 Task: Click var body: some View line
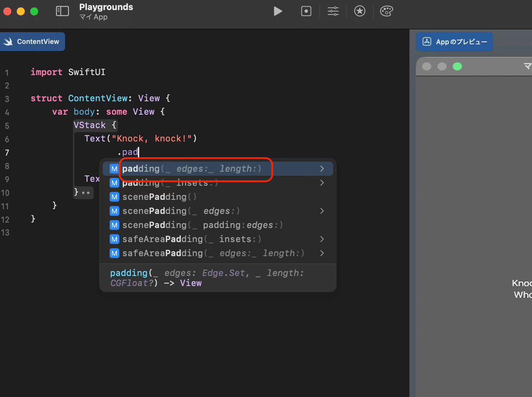click(108, 112)
